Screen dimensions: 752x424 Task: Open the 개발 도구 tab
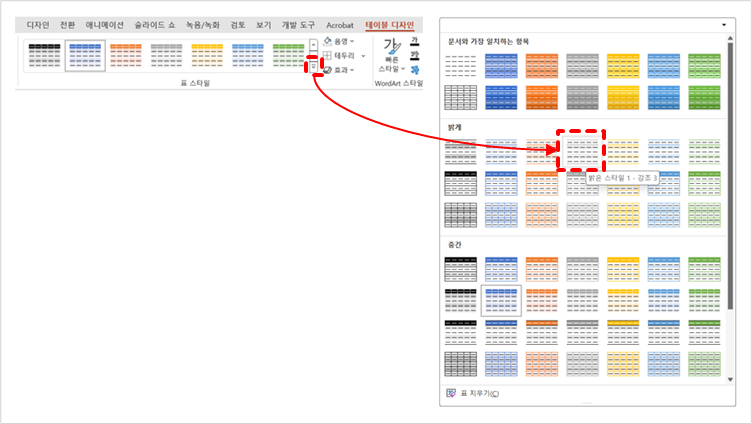(x=298, y=25)
